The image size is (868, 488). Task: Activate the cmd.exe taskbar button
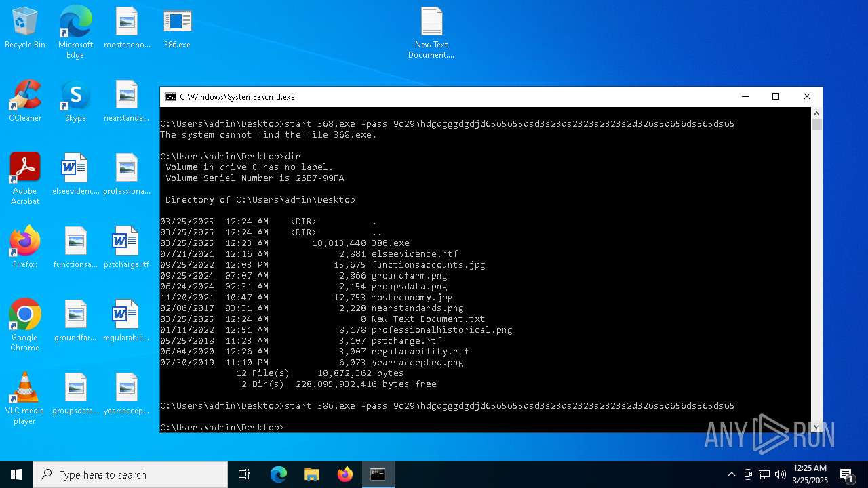tap(378, 474)
